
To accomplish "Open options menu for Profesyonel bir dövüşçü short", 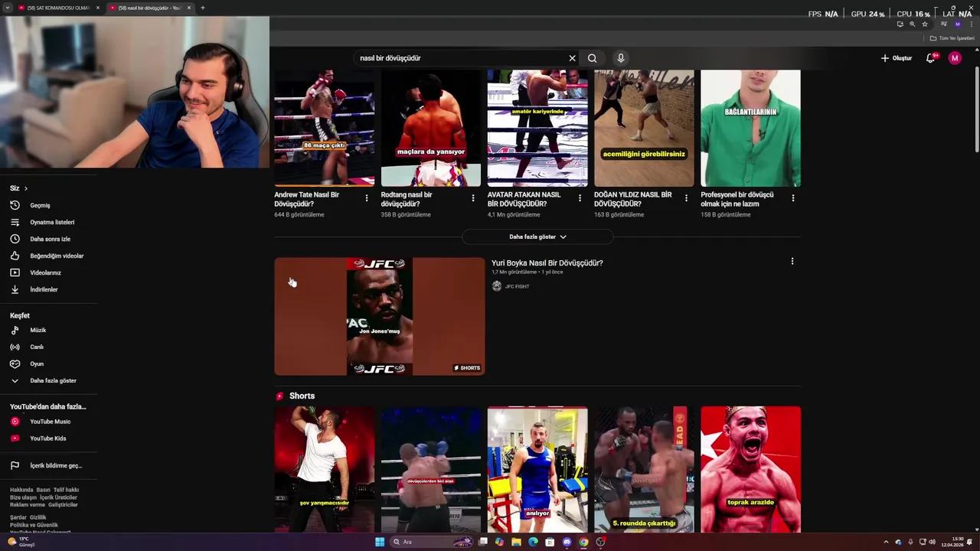I will pos(792,198).
